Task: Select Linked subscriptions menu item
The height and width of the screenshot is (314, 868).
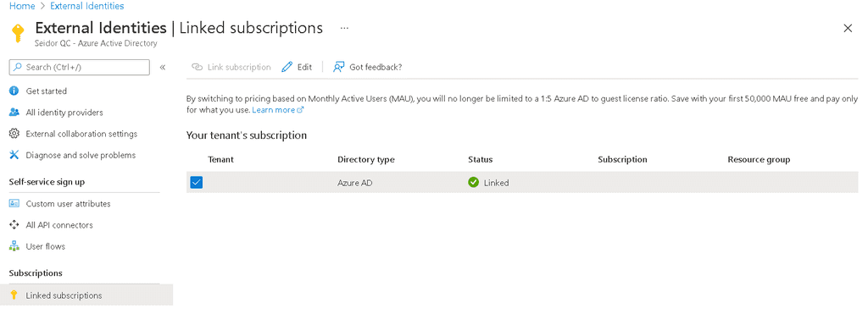Action: [86, 295]
